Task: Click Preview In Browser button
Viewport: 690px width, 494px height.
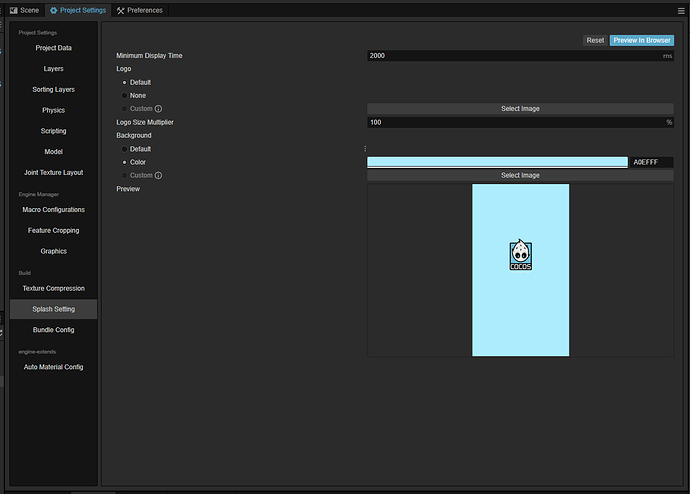Action: pyautogui.click(x=642, y=40)
